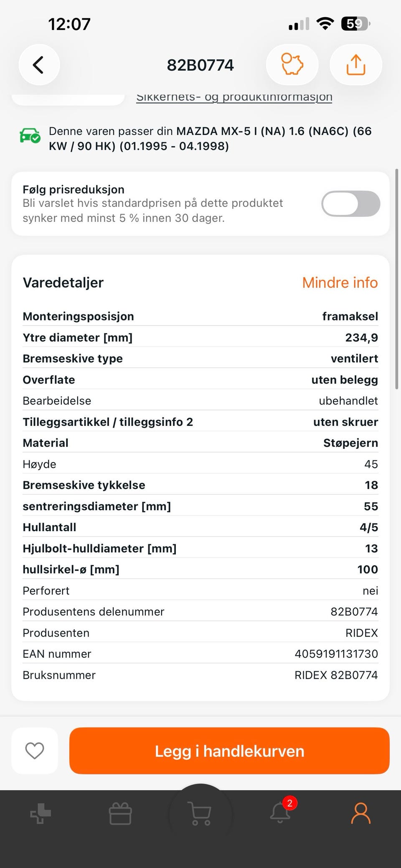401x868 pixels.
Task: Click the vertical scrollbar on right edge
Action: click(397, 279)
